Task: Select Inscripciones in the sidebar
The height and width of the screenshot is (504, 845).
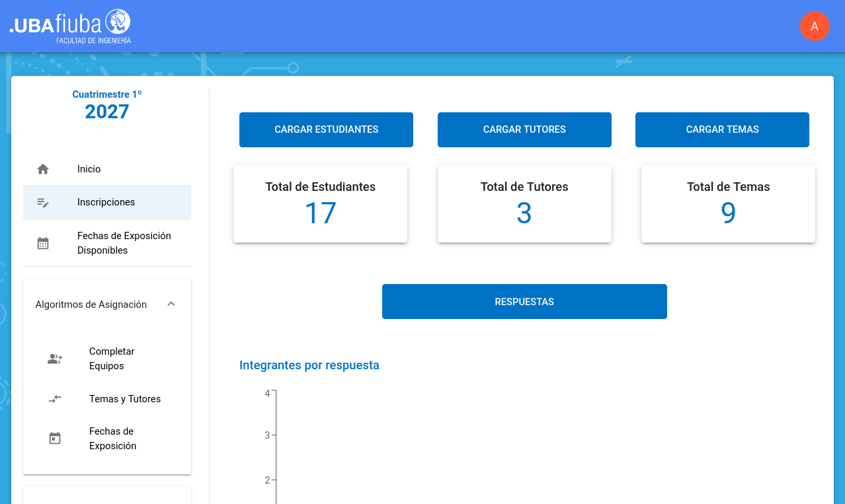Action: (106, 202)
